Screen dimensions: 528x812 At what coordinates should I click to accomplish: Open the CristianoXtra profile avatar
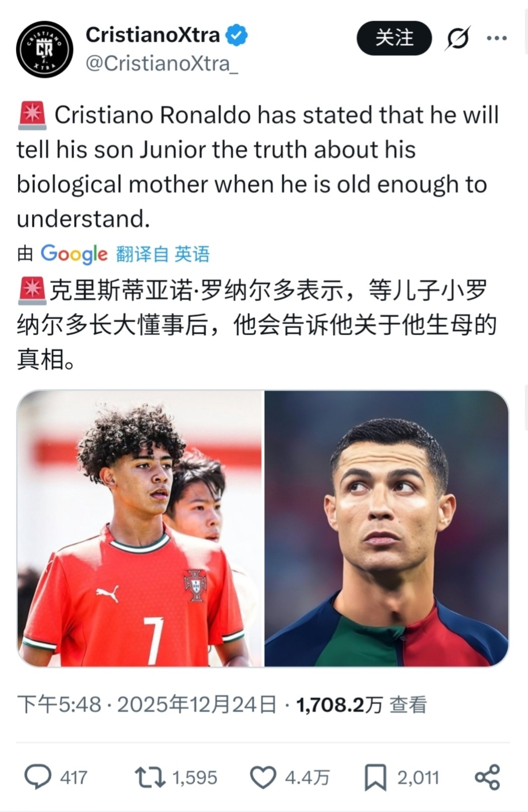(x=45, y=49)
